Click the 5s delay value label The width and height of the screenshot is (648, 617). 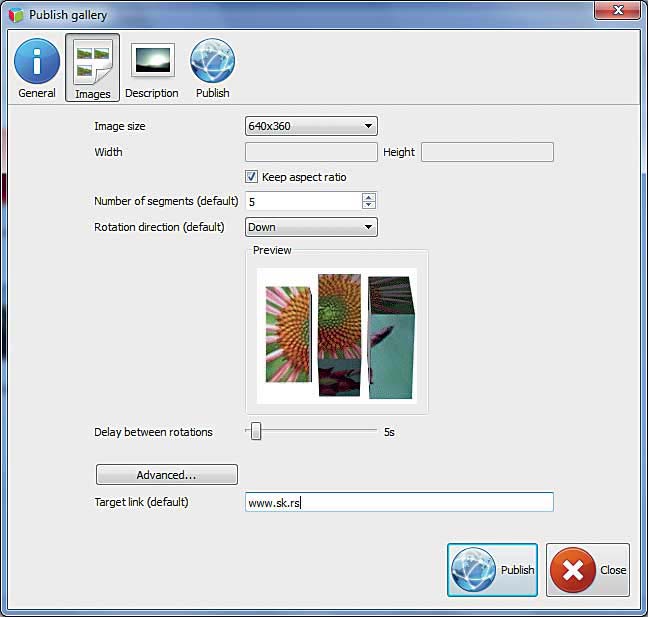389,432
